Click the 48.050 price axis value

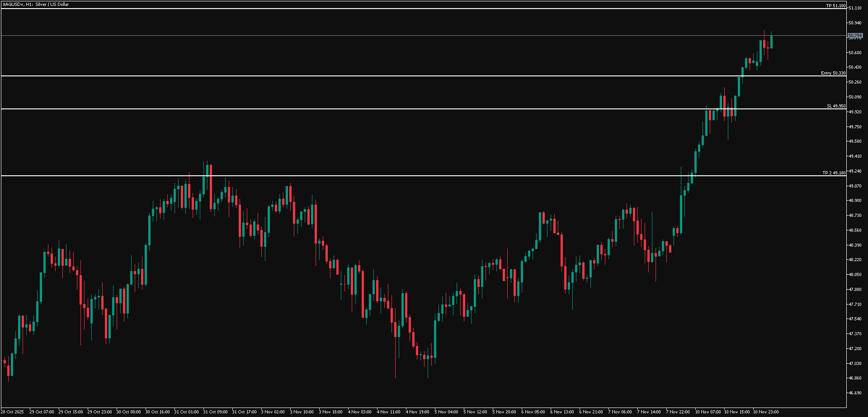click(855, 275)
